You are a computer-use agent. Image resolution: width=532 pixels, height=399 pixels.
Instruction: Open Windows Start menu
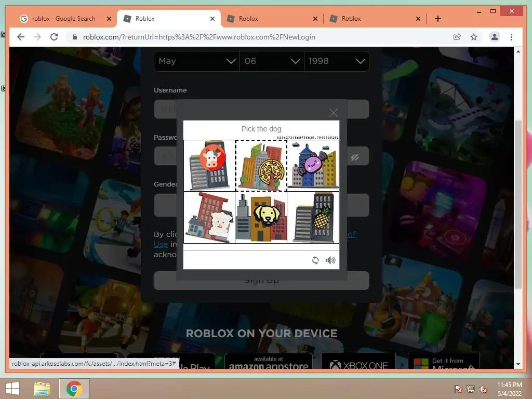coord(12,389)
